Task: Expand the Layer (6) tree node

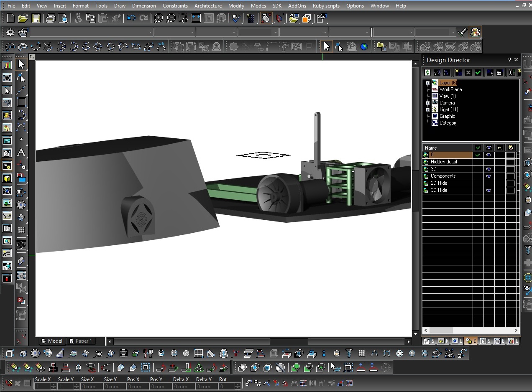Action: tap(427, 83)
